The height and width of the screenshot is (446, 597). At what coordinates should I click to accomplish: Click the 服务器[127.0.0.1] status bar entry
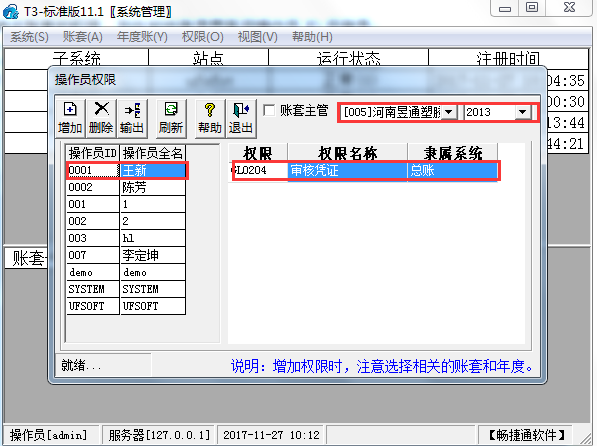tap(159, 435)
